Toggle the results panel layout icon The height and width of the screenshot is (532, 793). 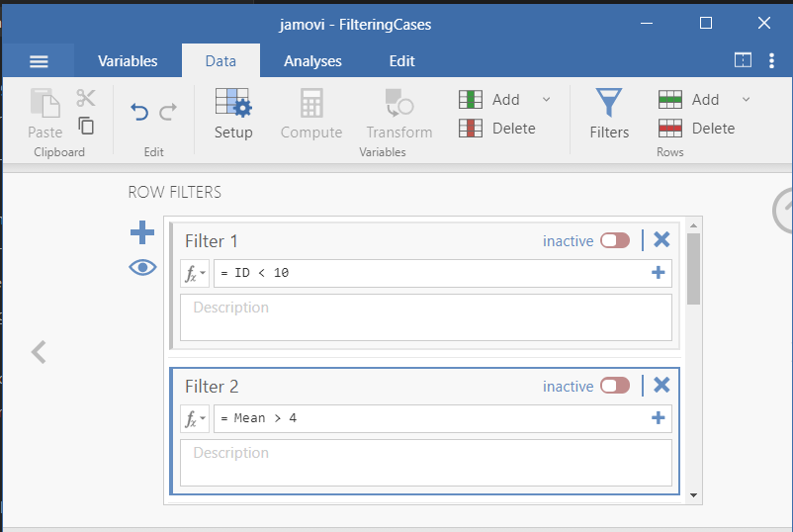743,60
